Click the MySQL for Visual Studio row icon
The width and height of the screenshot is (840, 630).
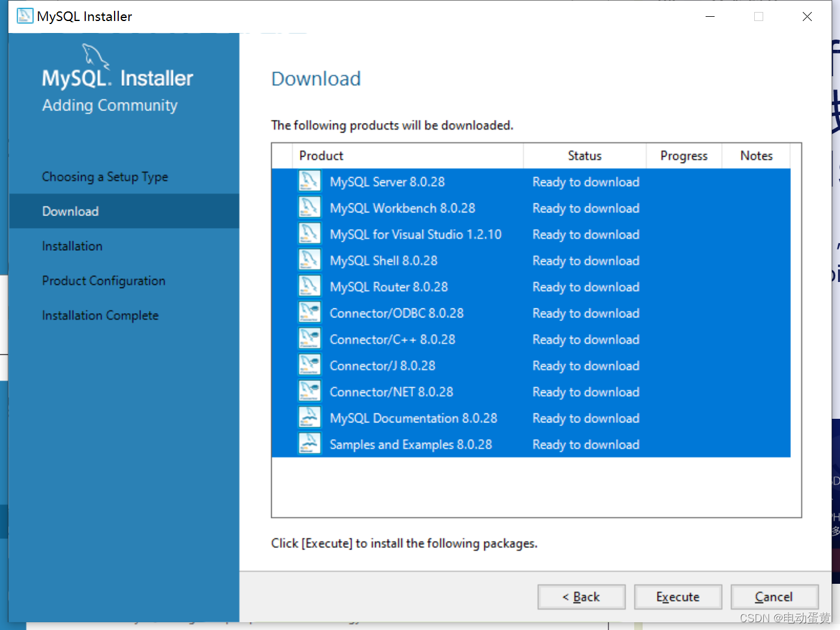(310, 234)
